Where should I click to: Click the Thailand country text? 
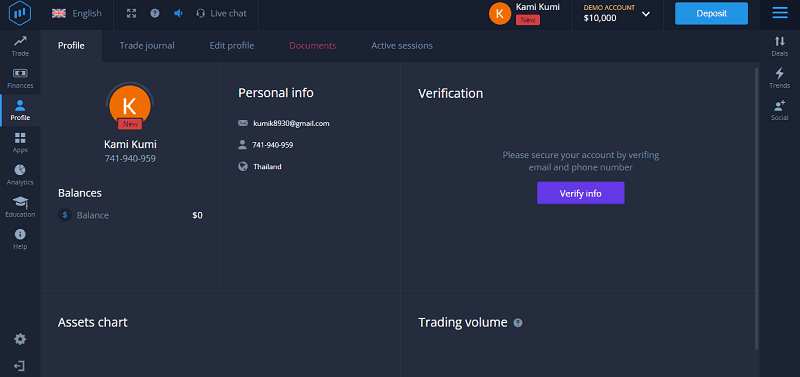[x=267, y=167]
